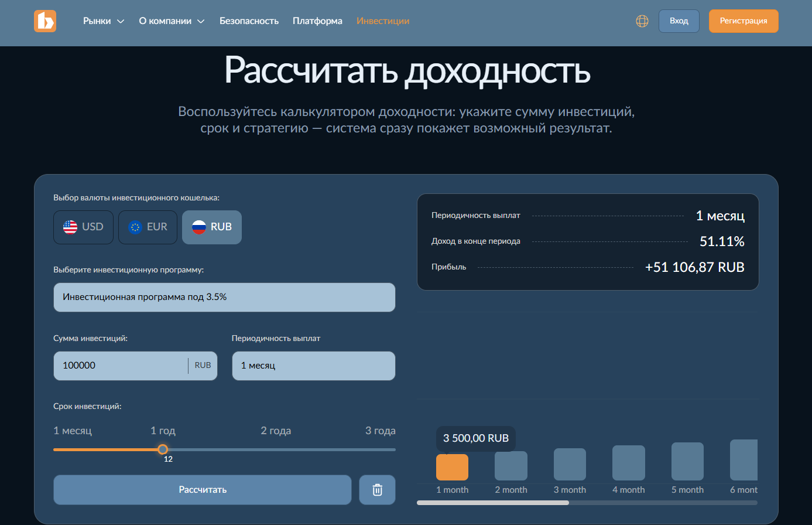This screenshot has height=525, width=812.
Task: Expand the О компании dropdown
Action: point(201,22)
